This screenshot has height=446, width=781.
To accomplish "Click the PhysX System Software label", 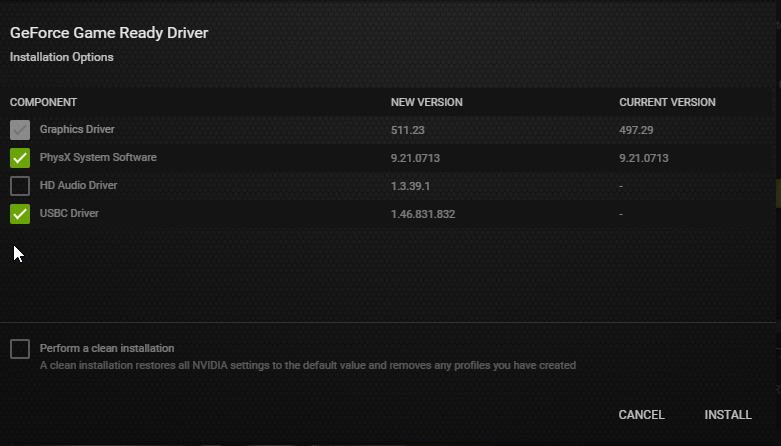I will 98,157.
